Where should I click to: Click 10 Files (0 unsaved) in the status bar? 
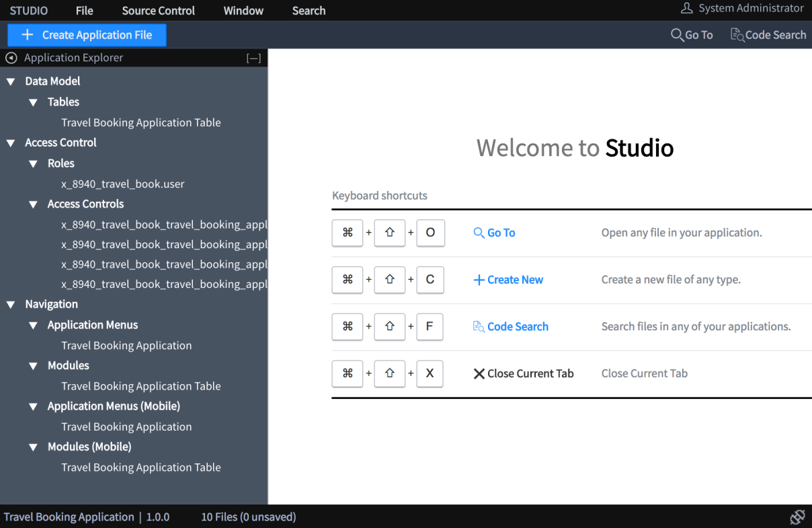point(248,517)
